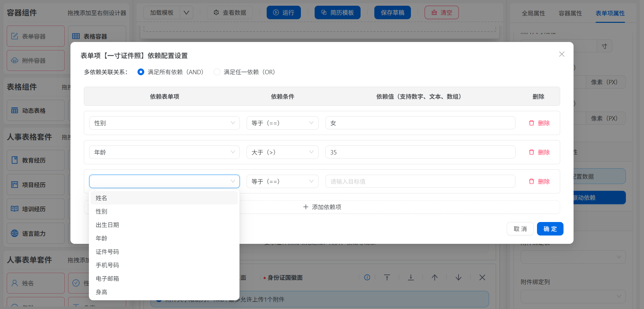Click the move-to-top arrow icon

click(x=387, y=277)
